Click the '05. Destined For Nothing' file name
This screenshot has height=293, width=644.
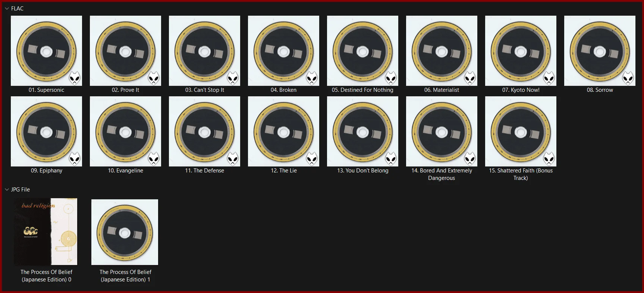pyautogui.click(x=362, y=90)
